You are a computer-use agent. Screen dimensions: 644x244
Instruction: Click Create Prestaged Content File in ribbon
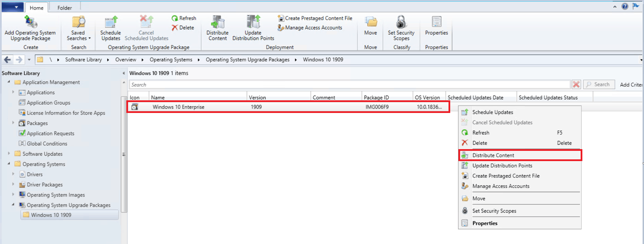point(315,18)
